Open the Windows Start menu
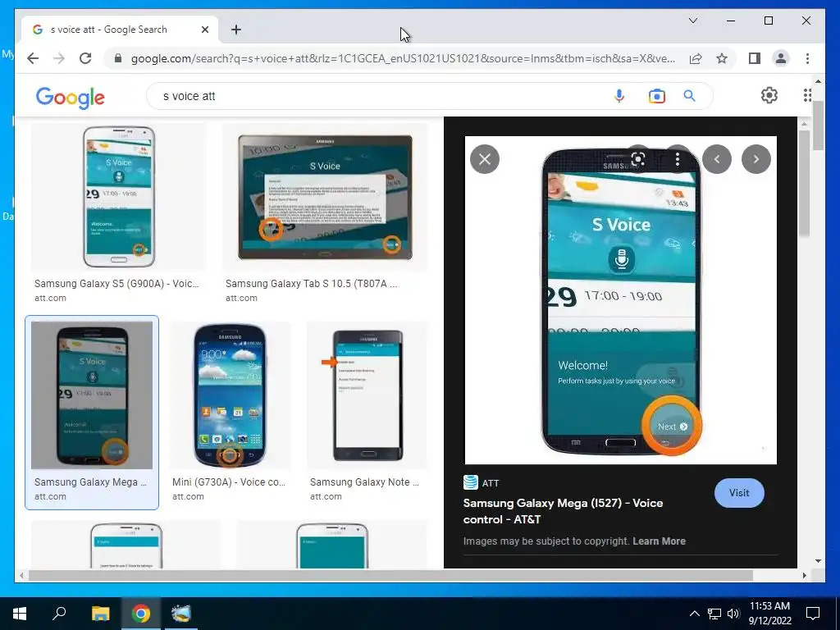 [20, 614]
